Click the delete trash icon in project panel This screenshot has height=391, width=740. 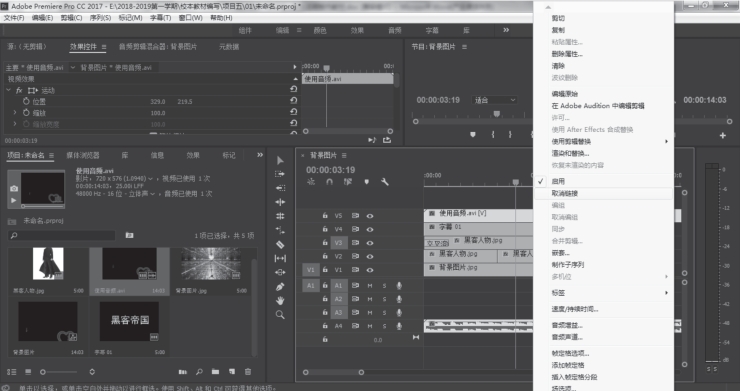coord(248,372)
